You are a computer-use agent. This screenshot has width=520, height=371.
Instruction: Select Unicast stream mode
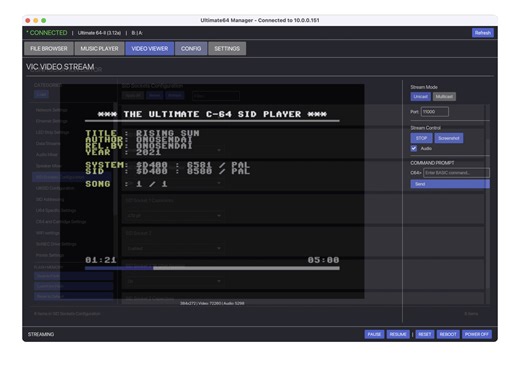click(x=420, y=97)
